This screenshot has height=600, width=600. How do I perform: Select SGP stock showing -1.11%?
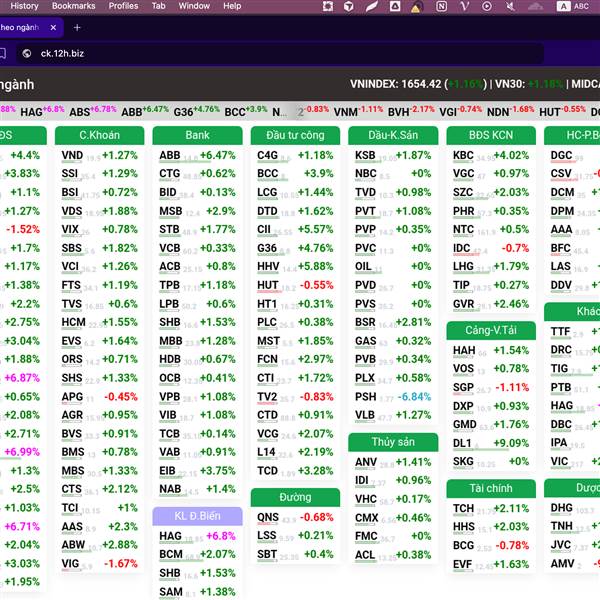491,388
